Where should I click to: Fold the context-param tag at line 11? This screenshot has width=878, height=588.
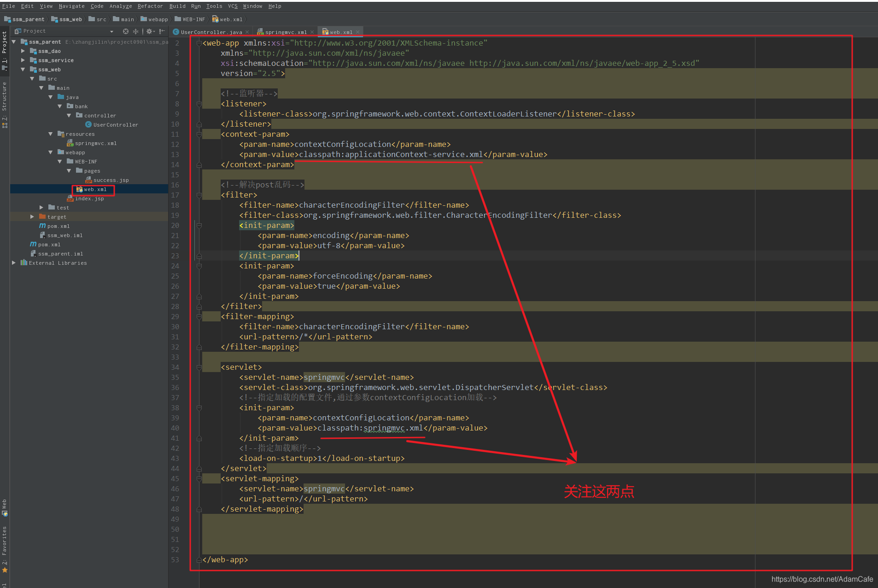[199, 134]
